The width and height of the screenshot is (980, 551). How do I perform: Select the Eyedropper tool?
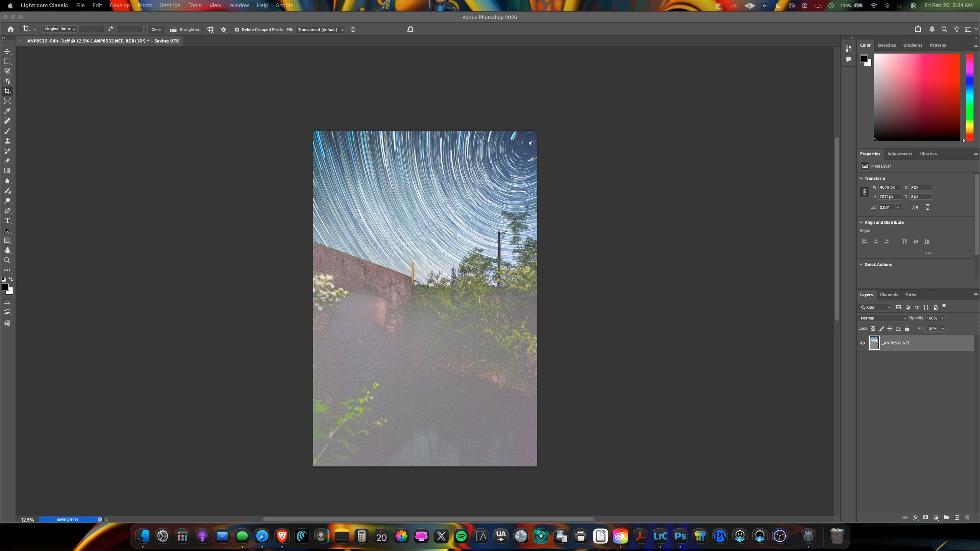click(x=7, y=111)
